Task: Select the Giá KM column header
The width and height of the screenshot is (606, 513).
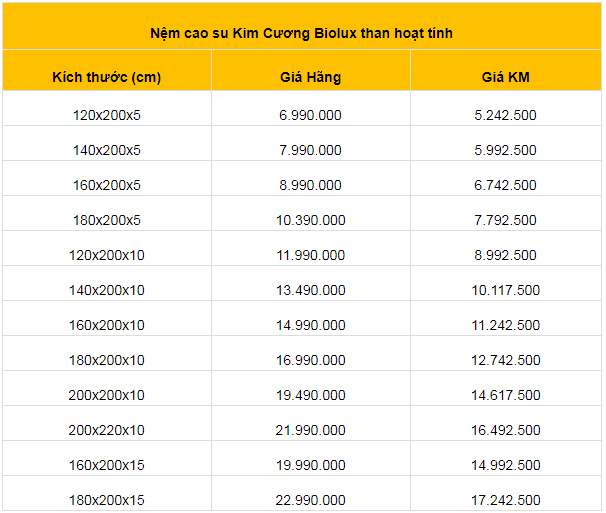Action: (506, 77)
